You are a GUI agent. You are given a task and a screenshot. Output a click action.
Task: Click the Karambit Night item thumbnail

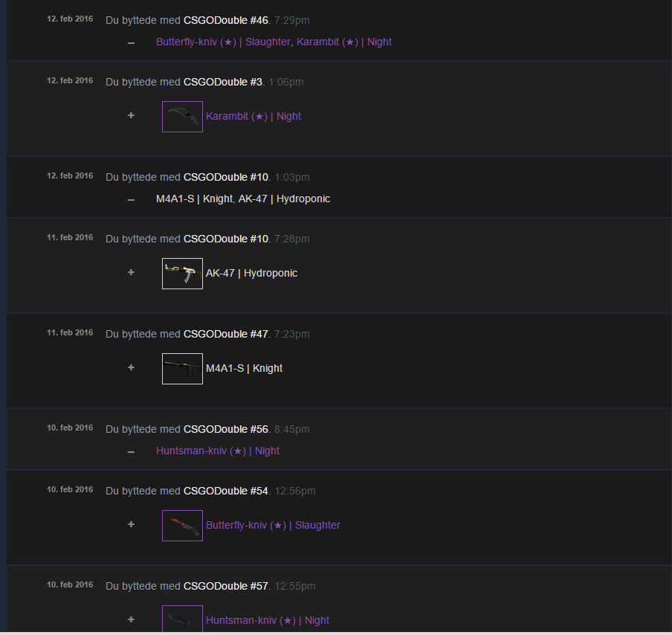[x=182, y=117]
